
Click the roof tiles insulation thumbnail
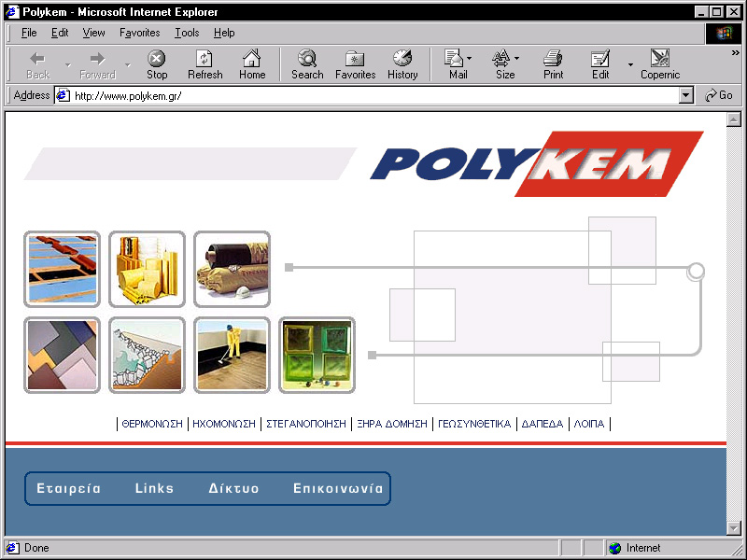pyautogui.click(x=62, y=269)
